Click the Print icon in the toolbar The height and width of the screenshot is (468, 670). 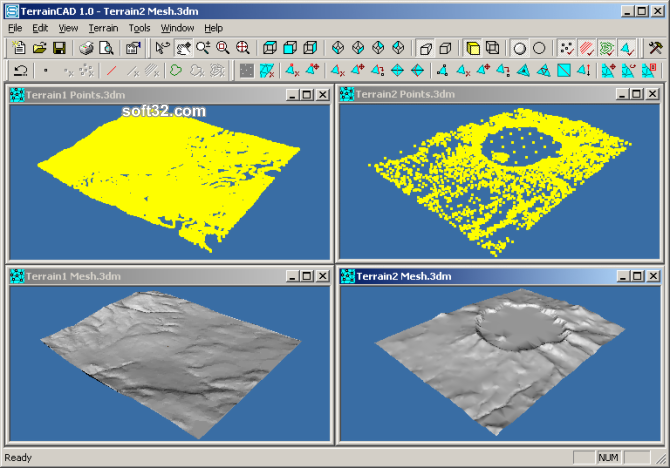pos(86,48)
